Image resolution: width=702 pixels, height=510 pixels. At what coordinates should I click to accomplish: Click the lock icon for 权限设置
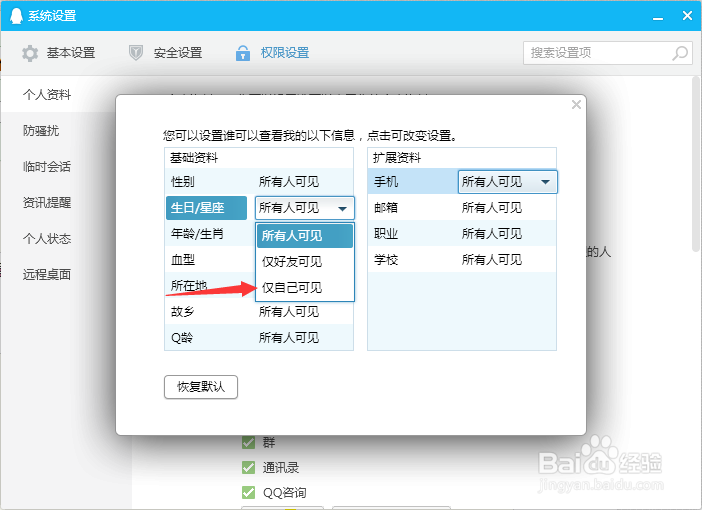[x=243, y=53]
